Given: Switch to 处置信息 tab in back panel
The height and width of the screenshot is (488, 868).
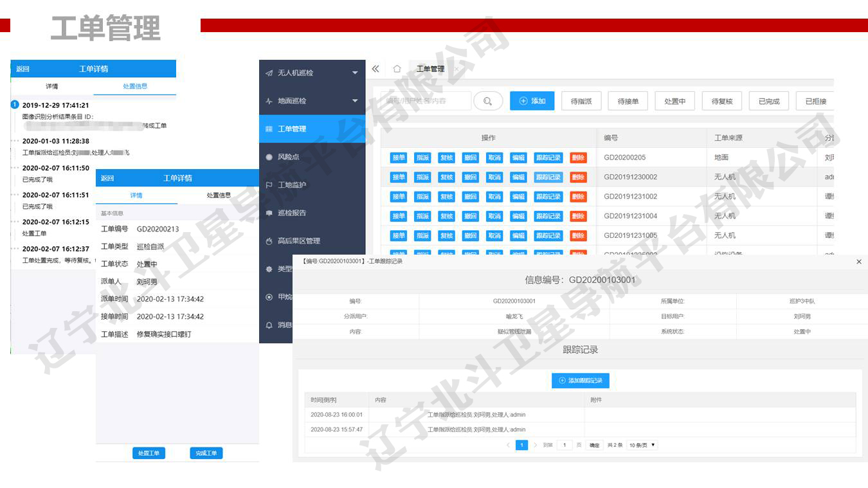Looking at the screenshot, I should tap(135, 86).
